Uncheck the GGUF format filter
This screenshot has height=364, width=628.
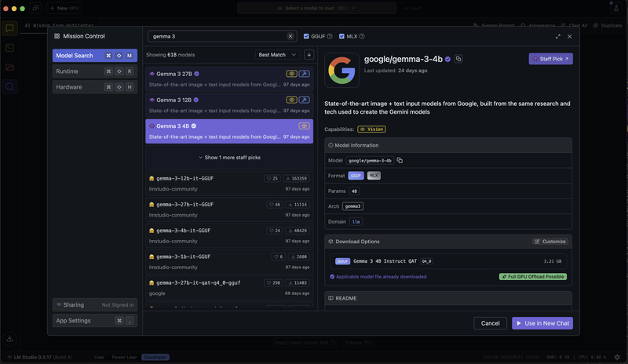[x=307, y=36]
